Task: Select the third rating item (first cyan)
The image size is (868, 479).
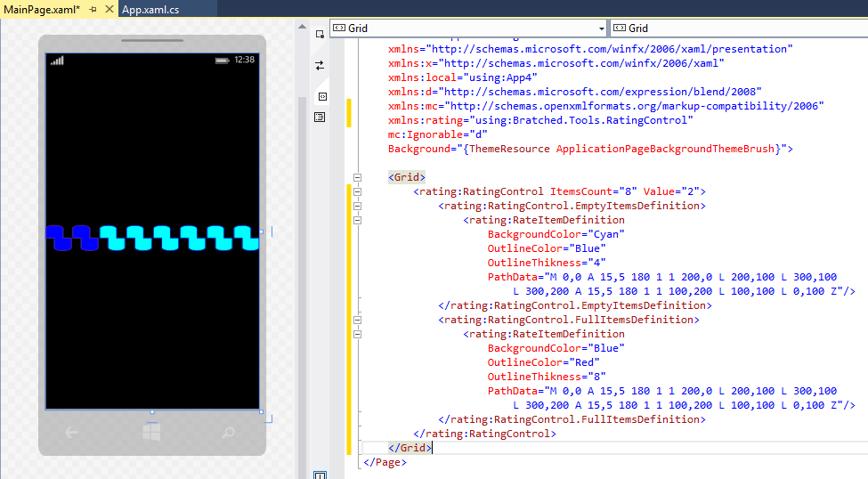Action: [x=112, y=238]
